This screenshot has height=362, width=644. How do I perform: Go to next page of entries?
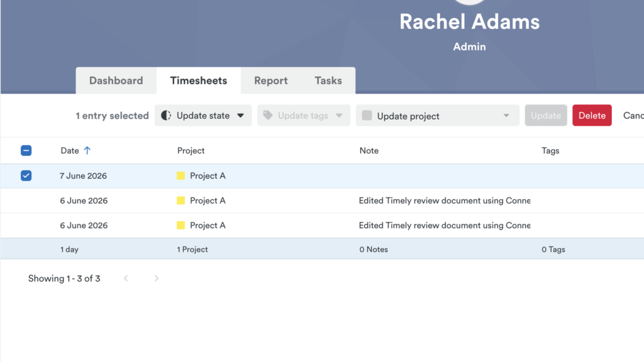pos(157,278)
